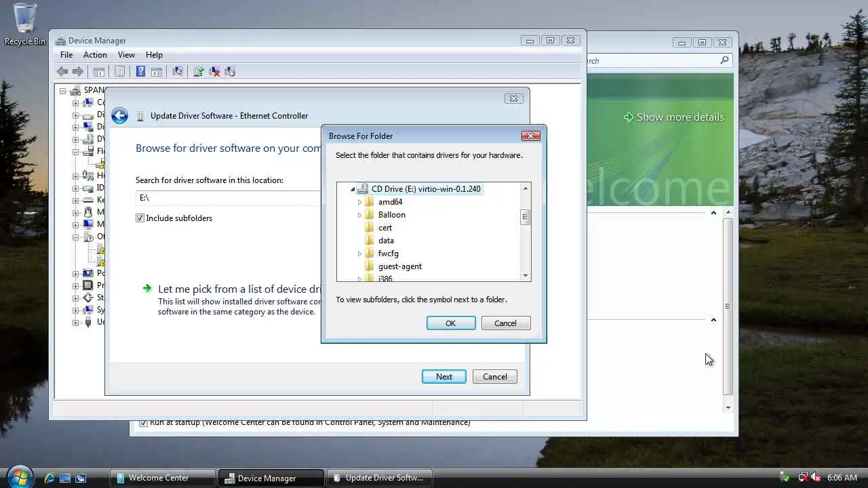Expand the Keyboards node in Device Manager
The height and width of the screenshot is (488, 868).
pyautogui.click(x=76, y=200)
